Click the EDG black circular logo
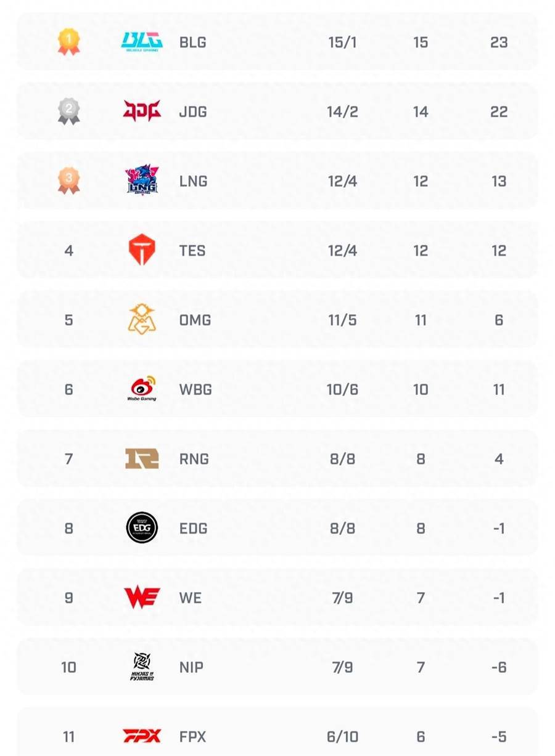The width and height of the screenshot is (555, 756). point(142,528)
